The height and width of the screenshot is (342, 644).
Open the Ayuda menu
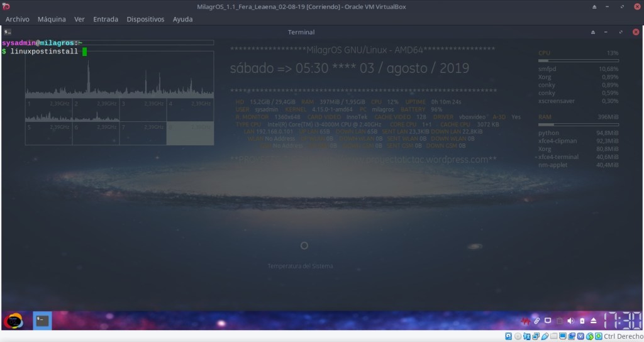click(x=183, y=19)
